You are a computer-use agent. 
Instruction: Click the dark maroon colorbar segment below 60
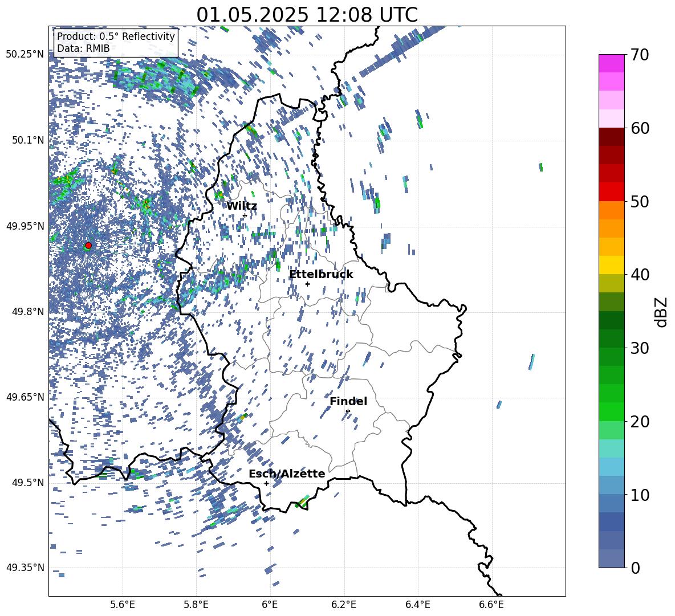point(611,137)
